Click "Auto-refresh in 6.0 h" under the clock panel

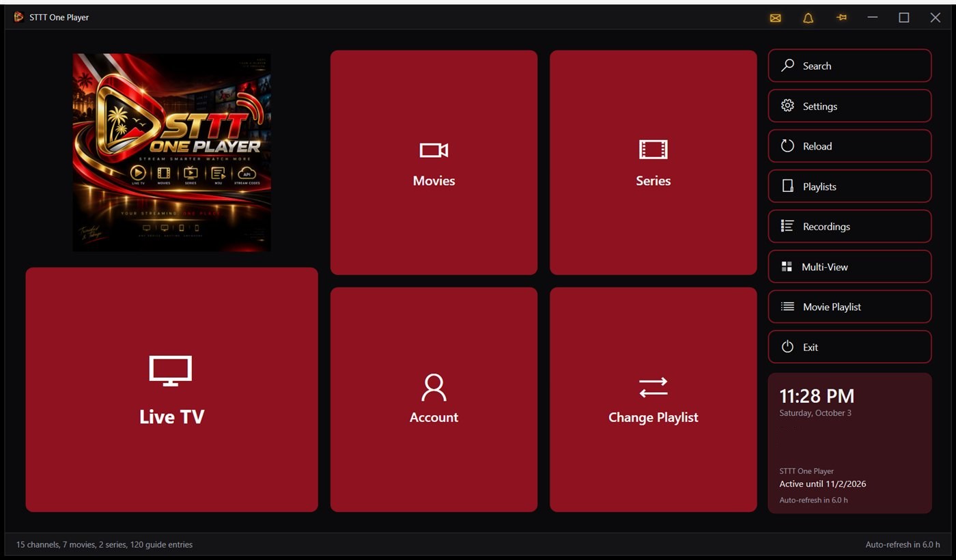coord(813,501)
